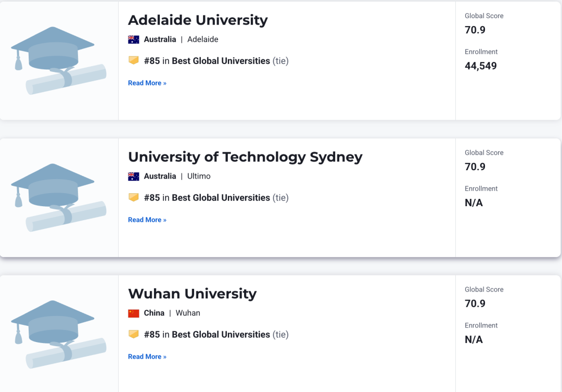Click Adelaide's enrollment value 44,549
The image size is (562, 392).
tap(481, 66)
